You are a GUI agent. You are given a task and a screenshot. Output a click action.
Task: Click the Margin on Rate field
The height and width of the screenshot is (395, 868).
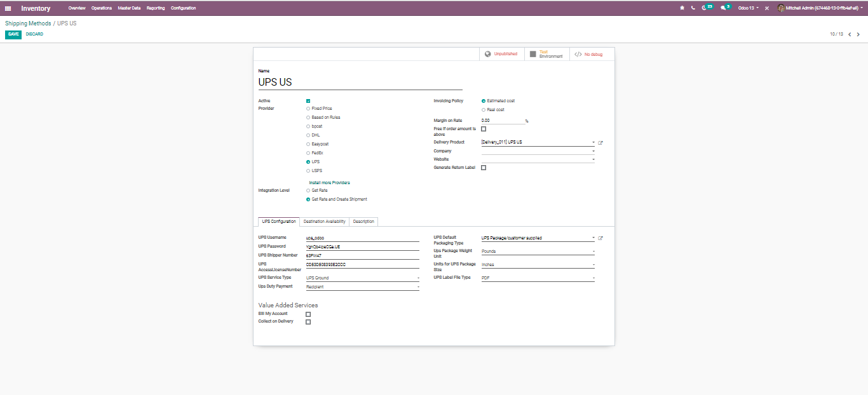[503, 121]
